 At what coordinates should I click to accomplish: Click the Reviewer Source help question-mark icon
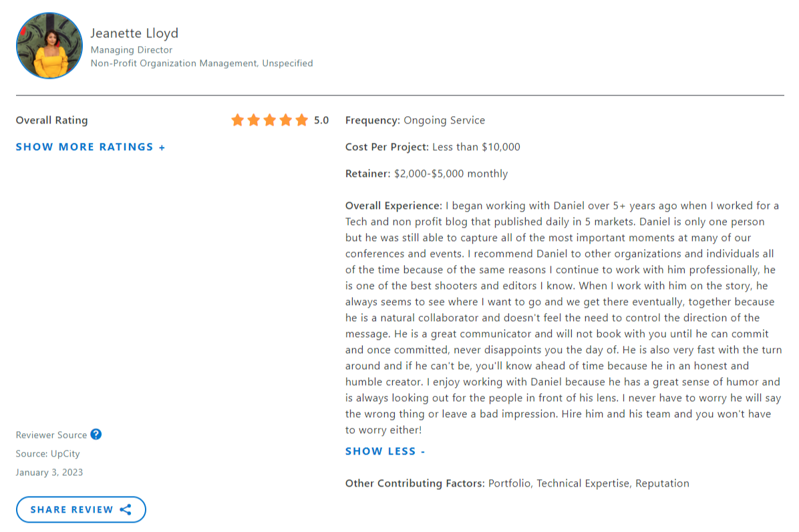pos(96,435)
